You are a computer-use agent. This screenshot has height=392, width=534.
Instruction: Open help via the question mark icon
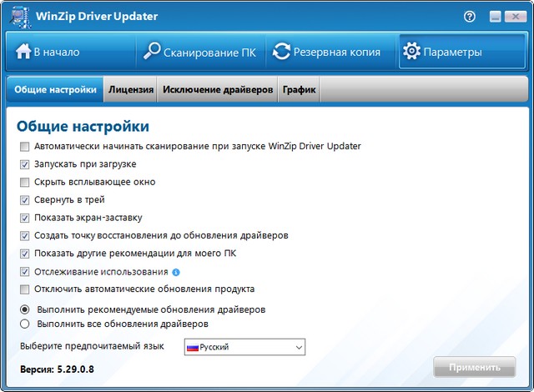point(470,17)
